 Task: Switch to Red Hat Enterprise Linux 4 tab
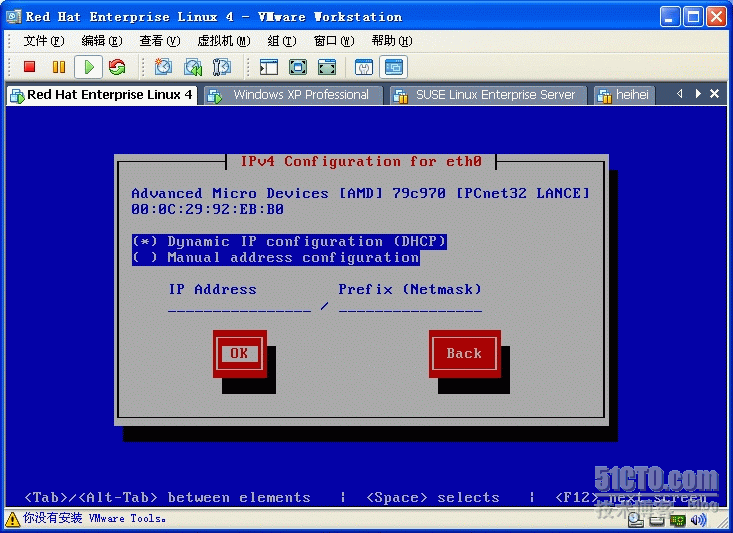(102, 95)
